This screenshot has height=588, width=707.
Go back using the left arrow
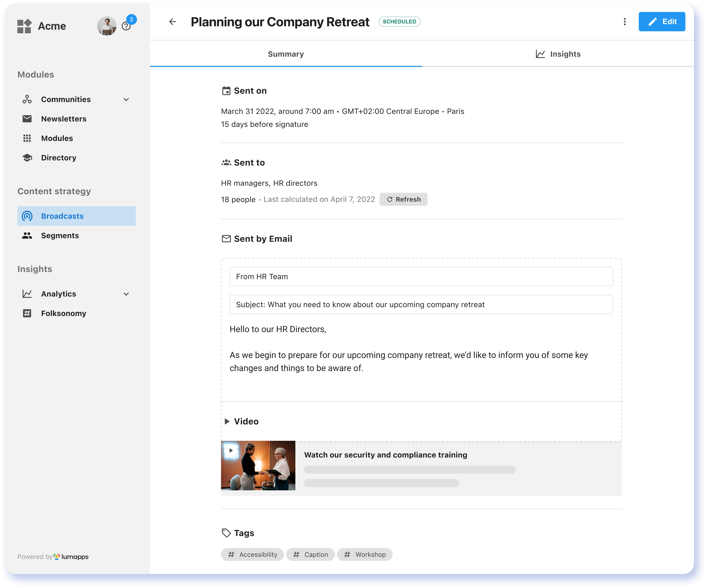[x=172, y=22]
